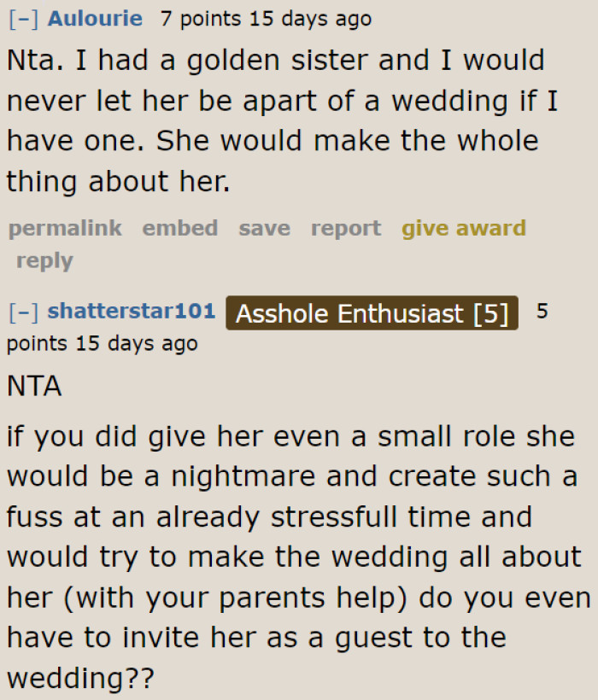The image size is (598, 700).
Task: Reply to Aulourie's comment
Action: click(x=44, y=260)
